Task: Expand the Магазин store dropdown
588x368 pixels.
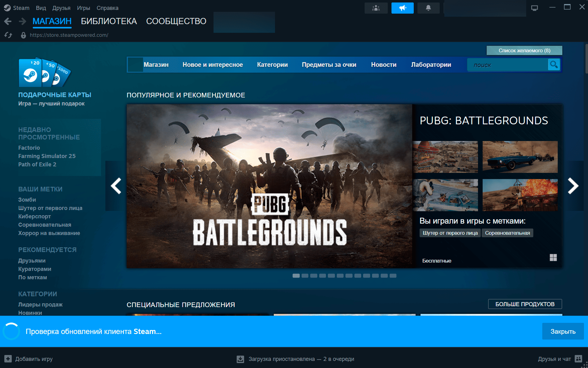Action: (x=156, y=65)
